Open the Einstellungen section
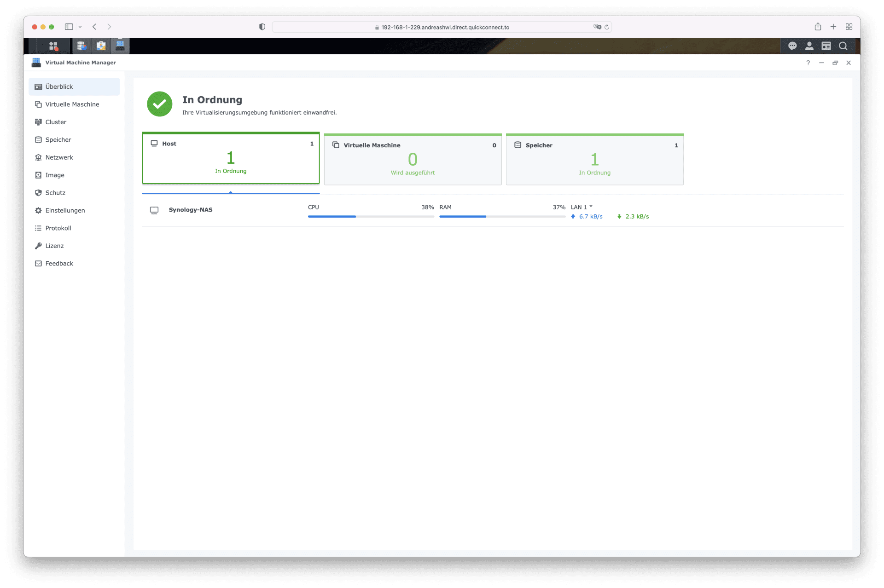This screenshot has width=884, height=588. point(74,211)
